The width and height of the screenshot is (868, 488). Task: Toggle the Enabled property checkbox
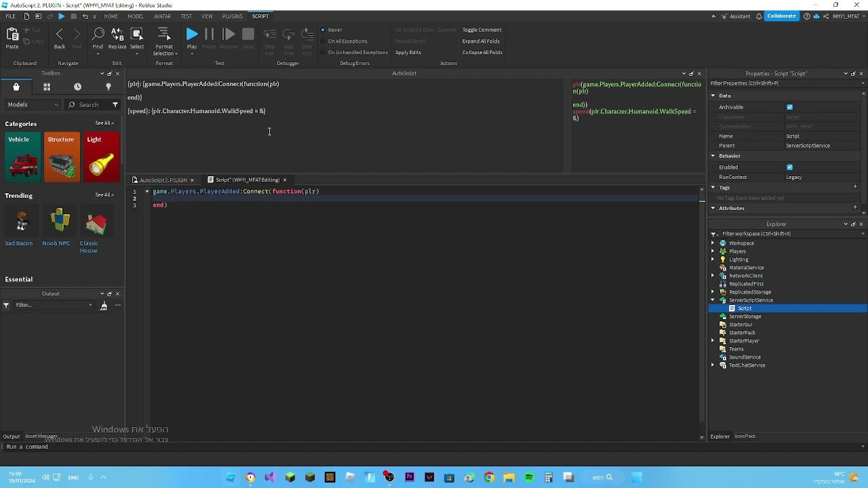pos(789,167)
